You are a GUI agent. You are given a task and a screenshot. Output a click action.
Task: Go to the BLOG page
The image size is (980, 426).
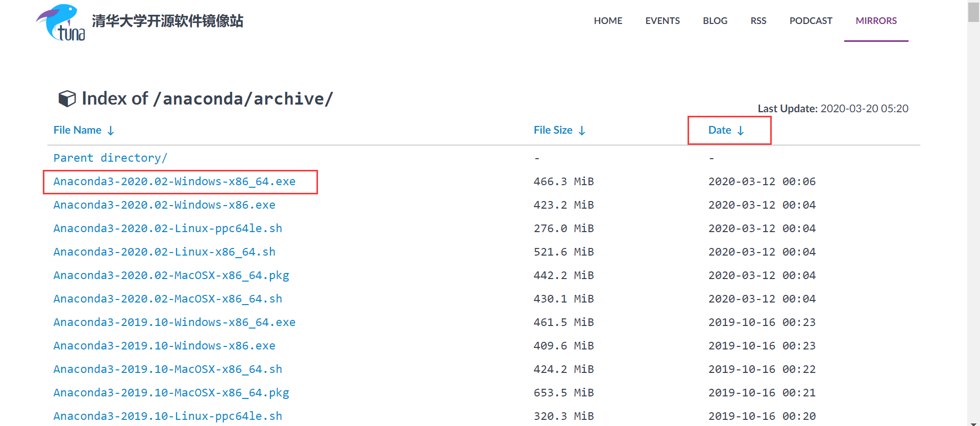[715, 21]
